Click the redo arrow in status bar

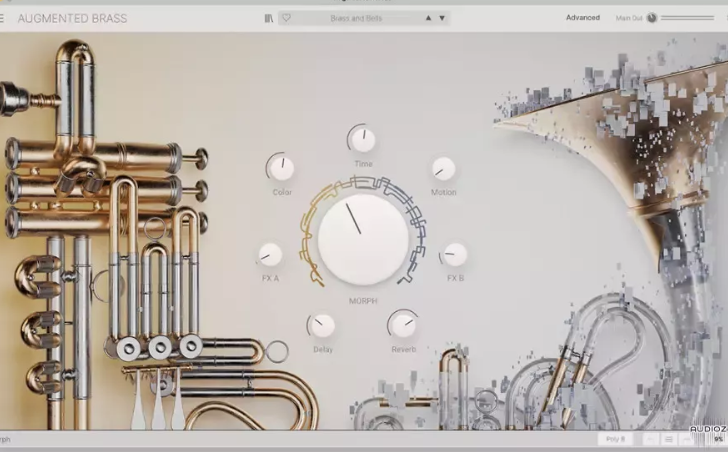pos(686,439)
